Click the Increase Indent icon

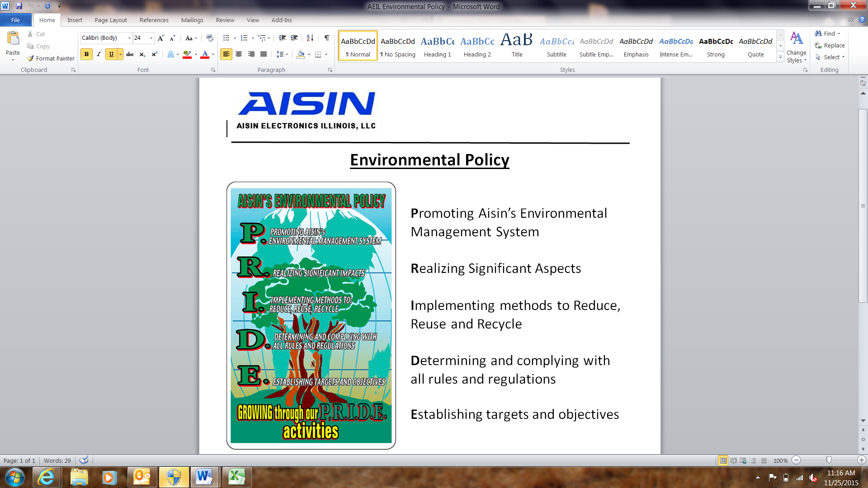pos(294,38)
